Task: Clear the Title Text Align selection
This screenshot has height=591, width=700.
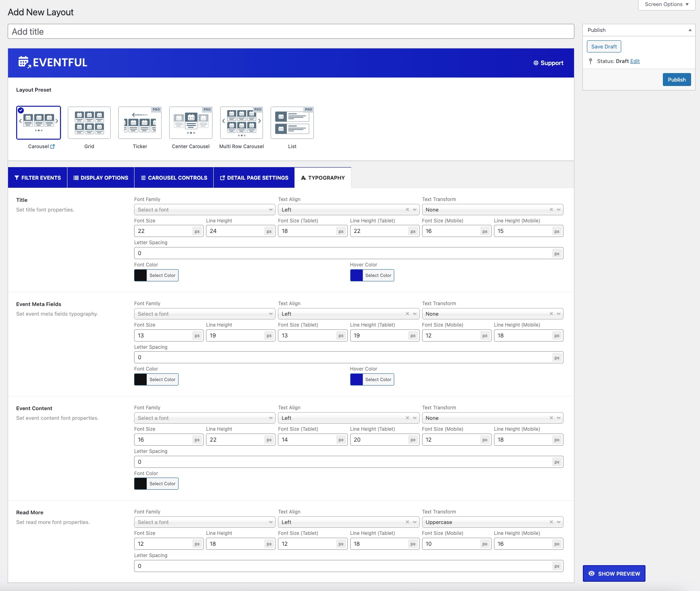Action: coord(407,210)
